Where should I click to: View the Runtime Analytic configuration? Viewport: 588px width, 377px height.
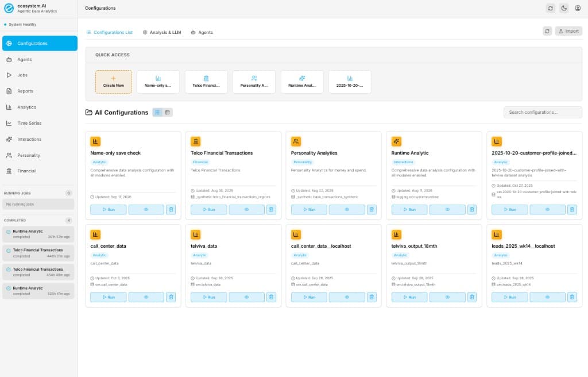coord(447,210)
